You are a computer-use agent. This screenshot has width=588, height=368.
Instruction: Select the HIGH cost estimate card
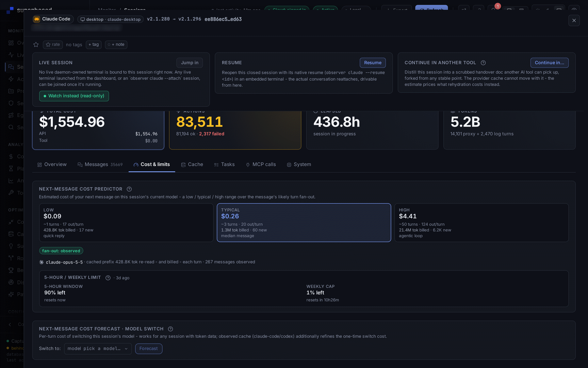tap(482, 223)
